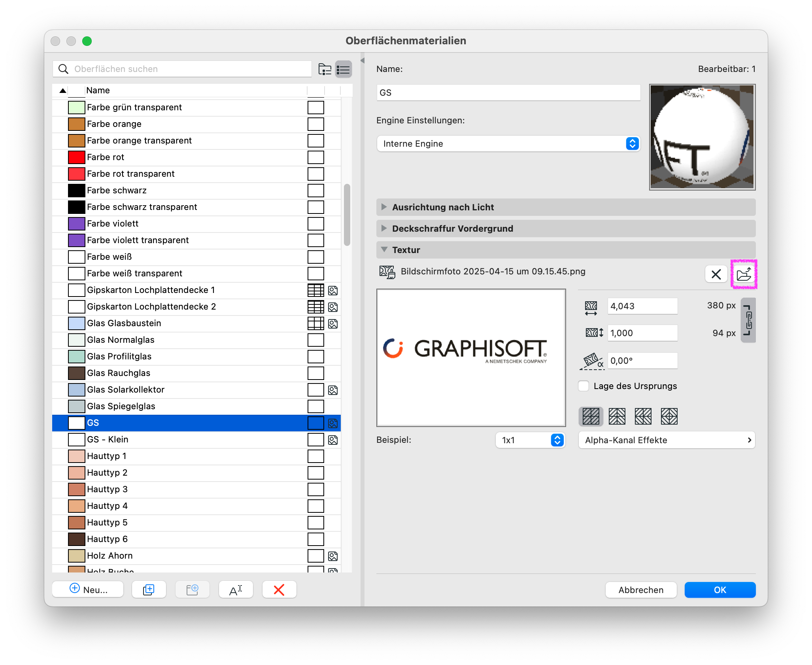The height and width of the screenshot is (665, 812).
Task: Open the Engine Einstellungen dropdown
Action: point(508,144)
